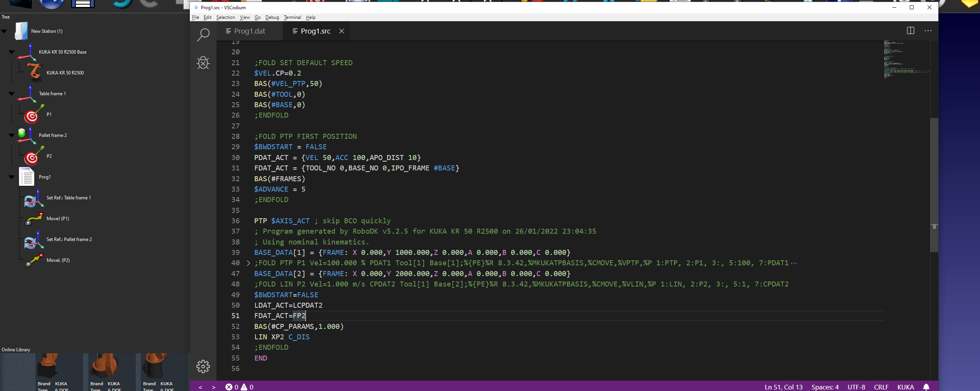
Task: Click the split editor icon
Action: tap(910, 31)
